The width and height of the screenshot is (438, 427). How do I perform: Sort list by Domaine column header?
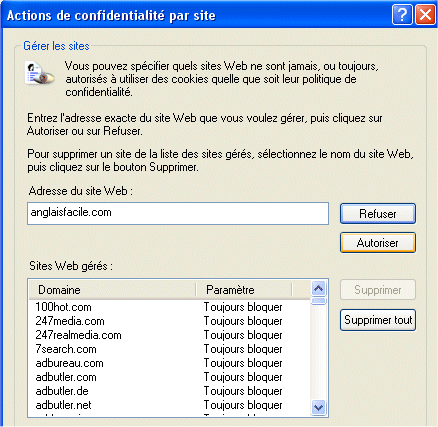pyautogui.click(x=112, y=290)
